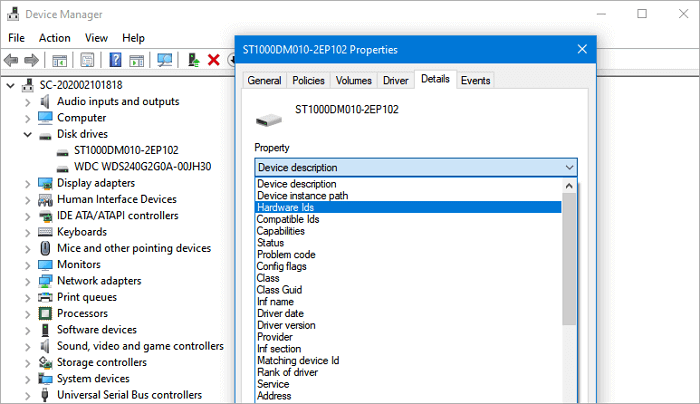Click the Back arrow in the toolbar
This screenshot has width=700, height=404.
(x=13, y=61)
